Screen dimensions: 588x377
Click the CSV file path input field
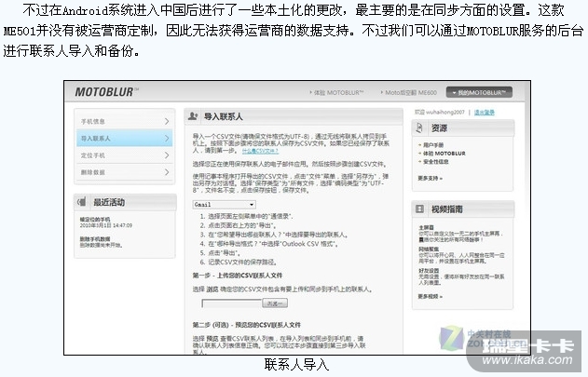[x=232, y=303]
